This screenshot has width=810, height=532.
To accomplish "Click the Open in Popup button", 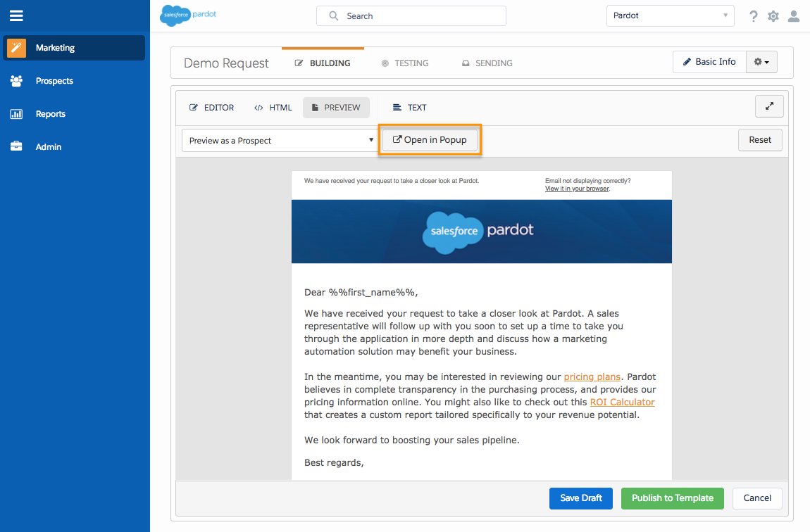I will 430,139.
